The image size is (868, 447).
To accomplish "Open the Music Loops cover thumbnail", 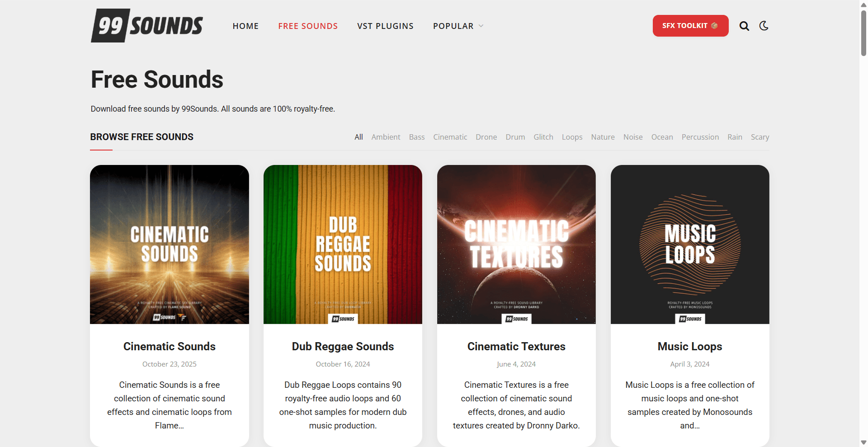I will click(690, 245).
